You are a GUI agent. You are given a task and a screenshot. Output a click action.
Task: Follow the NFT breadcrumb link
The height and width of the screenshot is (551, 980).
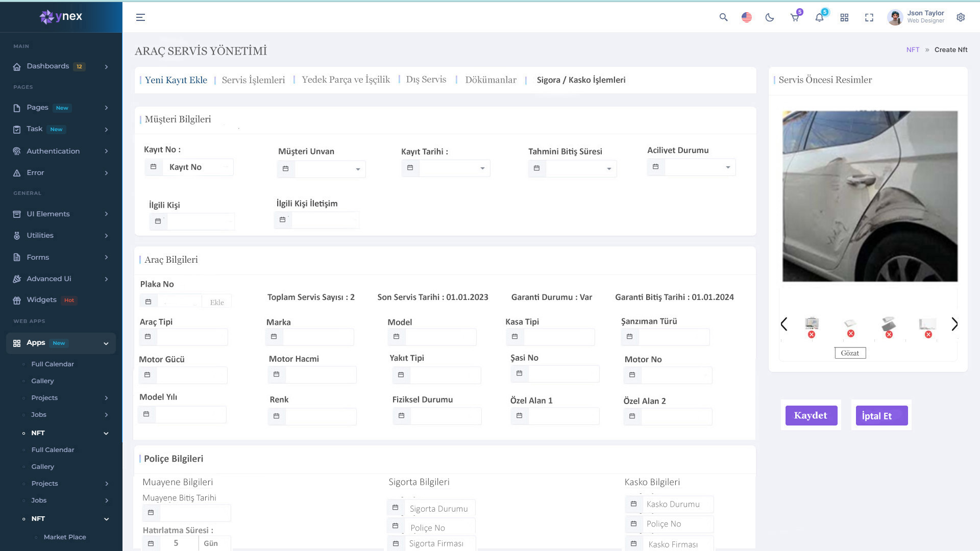coord(913,50)
